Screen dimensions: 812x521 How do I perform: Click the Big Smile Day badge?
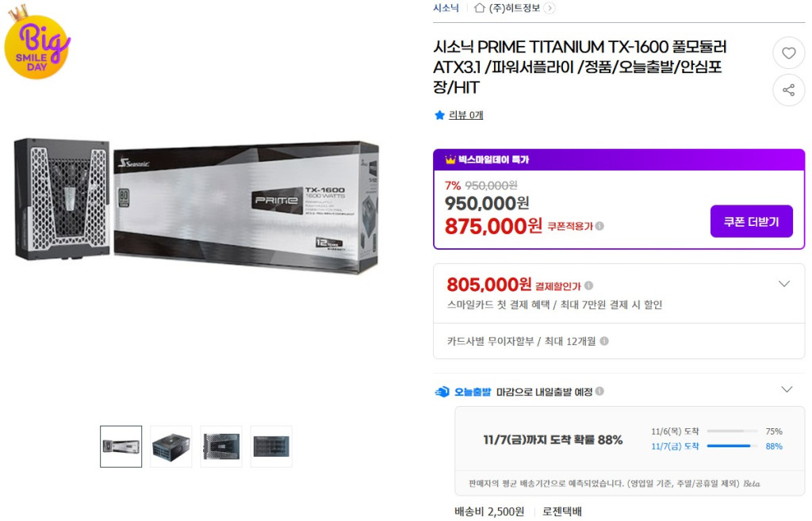[36, 43]
